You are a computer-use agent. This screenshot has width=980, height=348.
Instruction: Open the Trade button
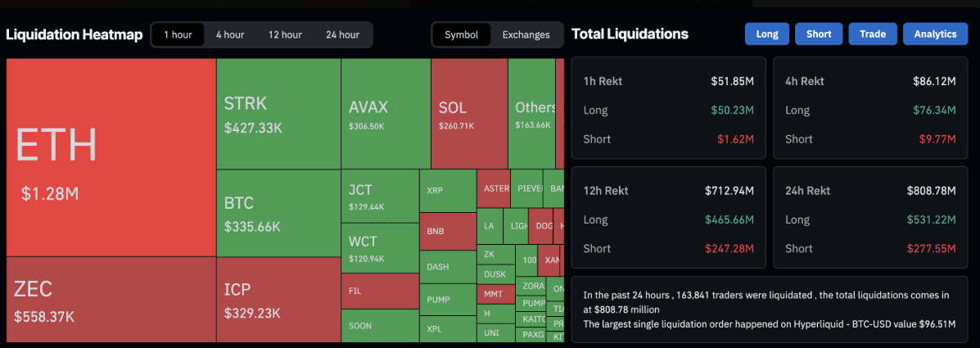[x=873, y=34]
